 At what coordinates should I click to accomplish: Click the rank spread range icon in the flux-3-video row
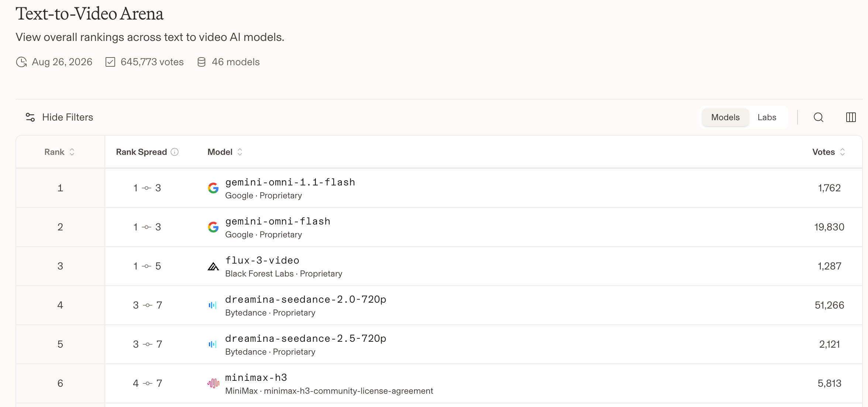[x=147, y=266]
